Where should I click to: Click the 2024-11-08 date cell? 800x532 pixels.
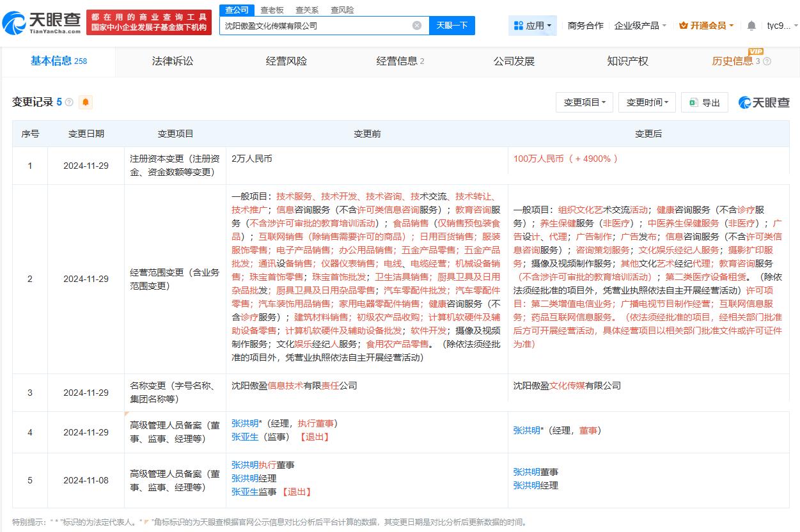click(x=86, y=480)
